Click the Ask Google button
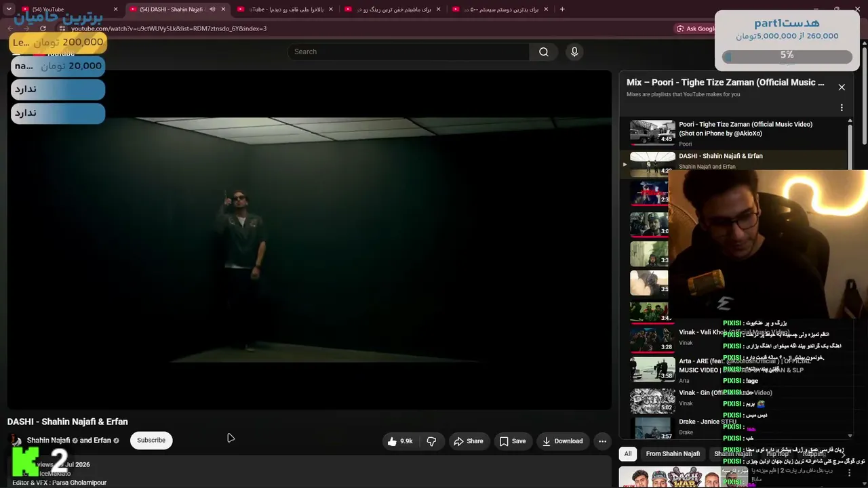868x488 pixels. [x=696, y=28]
